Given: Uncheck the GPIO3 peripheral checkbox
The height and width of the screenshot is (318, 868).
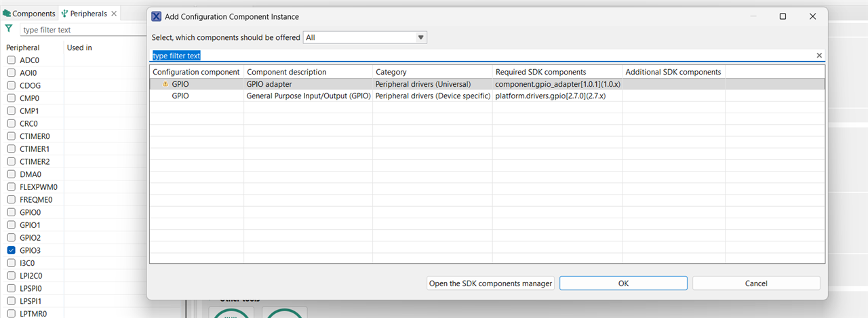Looking at the screenshot, I should coord(11,250).
